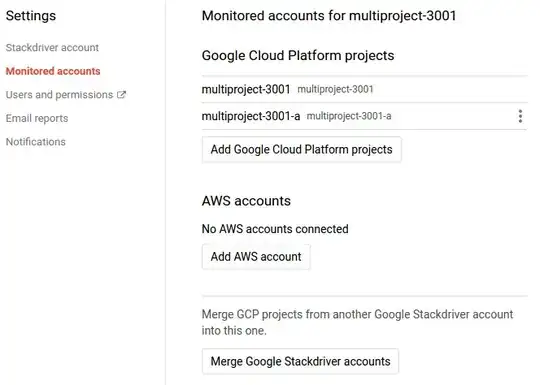Select the multiproject-3001 project name
Screen dimensions: 540x385
pyautogui.click(x=246, y=90)
